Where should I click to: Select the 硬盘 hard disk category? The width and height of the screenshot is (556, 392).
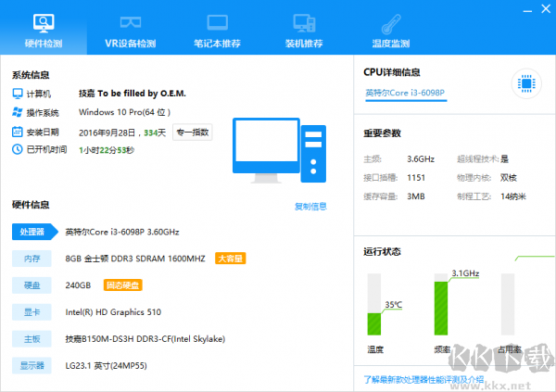click(x=32, y=285)
